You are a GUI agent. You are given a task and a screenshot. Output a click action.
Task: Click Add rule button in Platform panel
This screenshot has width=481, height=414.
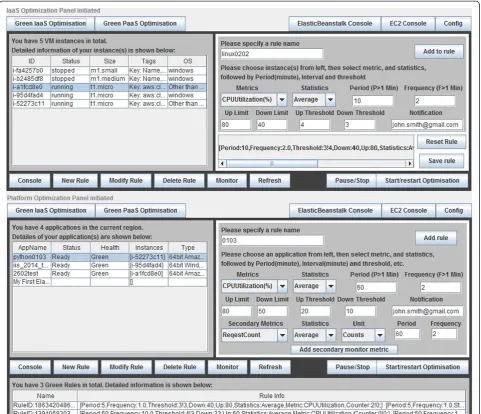click(x=436, y=238)
